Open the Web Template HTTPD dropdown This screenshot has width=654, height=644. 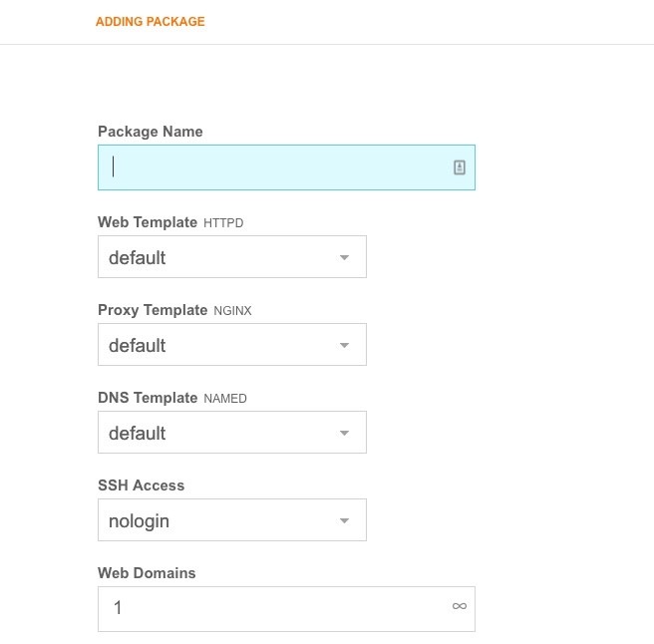coord(232,257)
